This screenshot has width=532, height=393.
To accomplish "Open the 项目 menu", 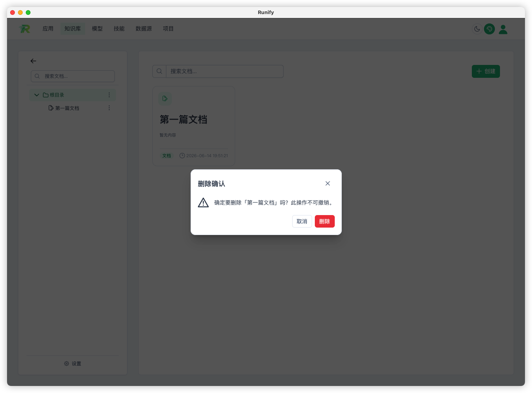I will (x=168, y=29).
